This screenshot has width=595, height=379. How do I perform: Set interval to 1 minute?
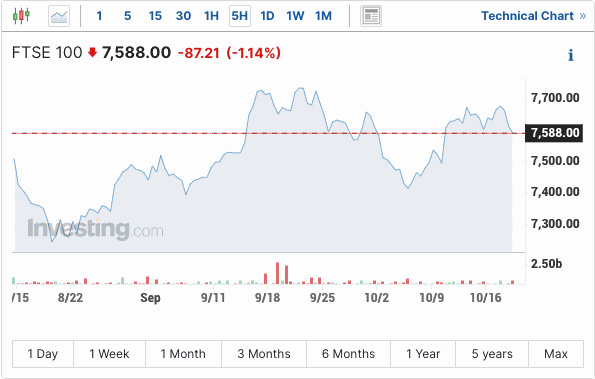99,16
